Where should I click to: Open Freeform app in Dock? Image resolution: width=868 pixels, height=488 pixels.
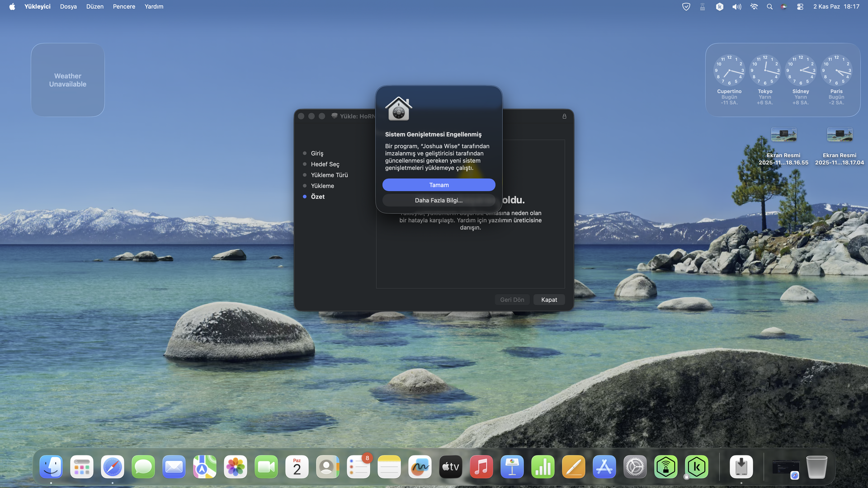420,467
